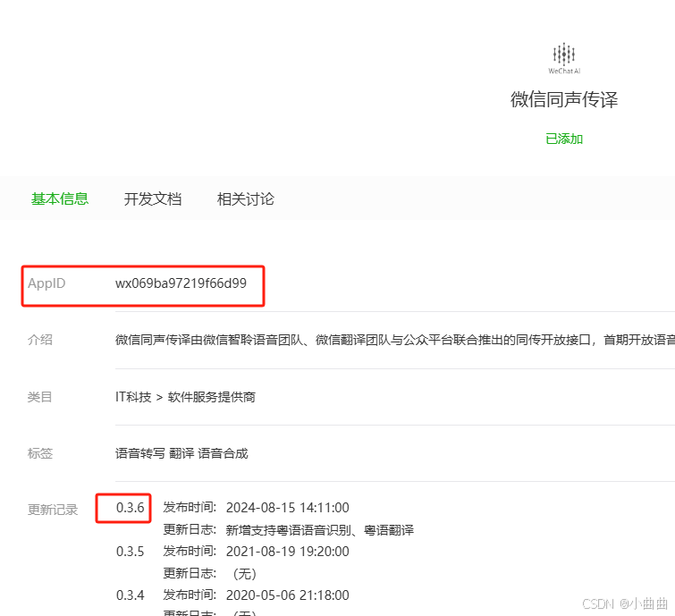The image size is (675, 616).
Task: Click version number 0.3.5
Action: (130, 552)
